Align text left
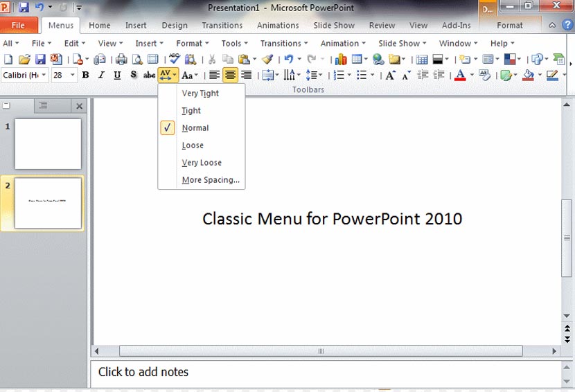Viewport: 575px width, 392px height. click(x=214, y=75)
